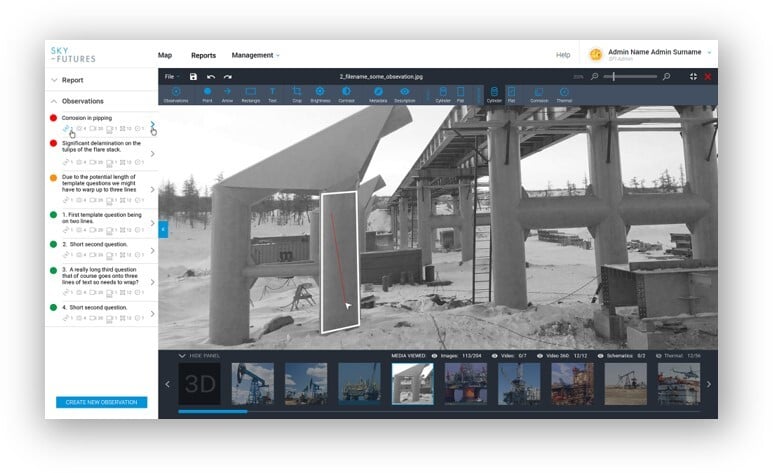Open the Management menu
The width and height of the screenshot is (773, 473).
[255, 55]
